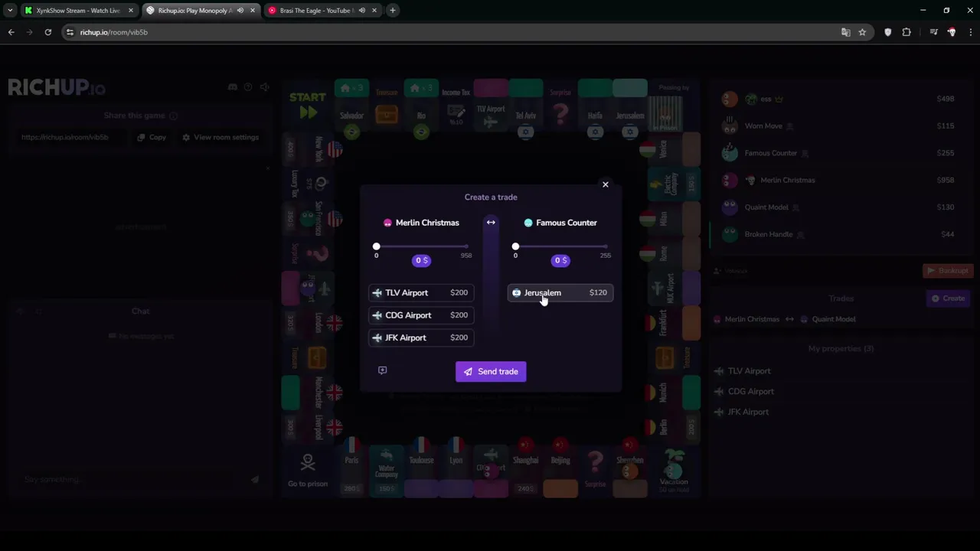Select Worn Move in player list
The height and width of the screenshot is (551, 980).
tap(839, 126)
